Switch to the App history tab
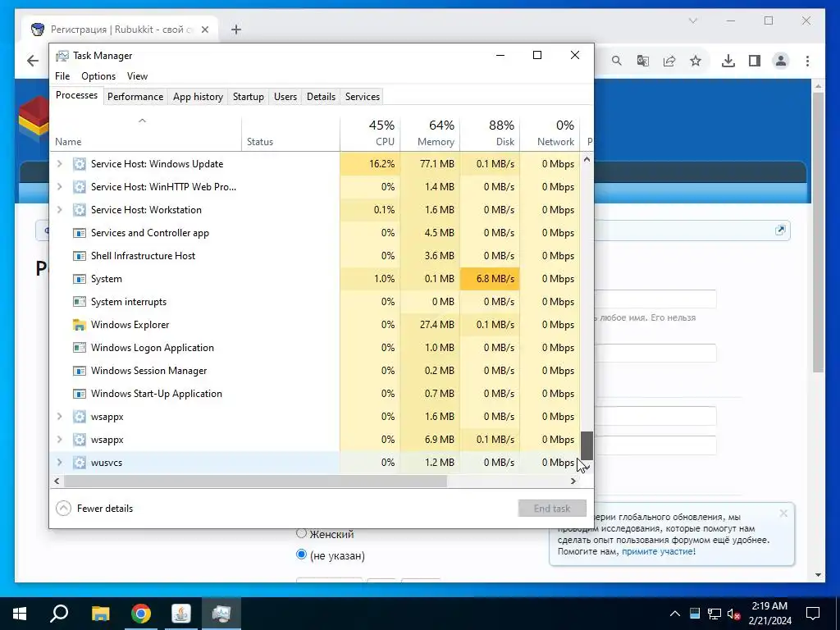 [198, 97]
